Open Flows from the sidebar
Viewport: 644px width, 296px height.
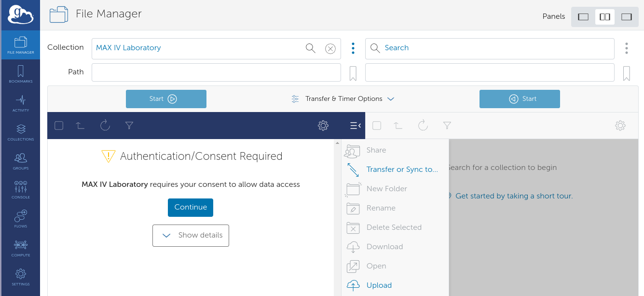(x=20, y=219)
